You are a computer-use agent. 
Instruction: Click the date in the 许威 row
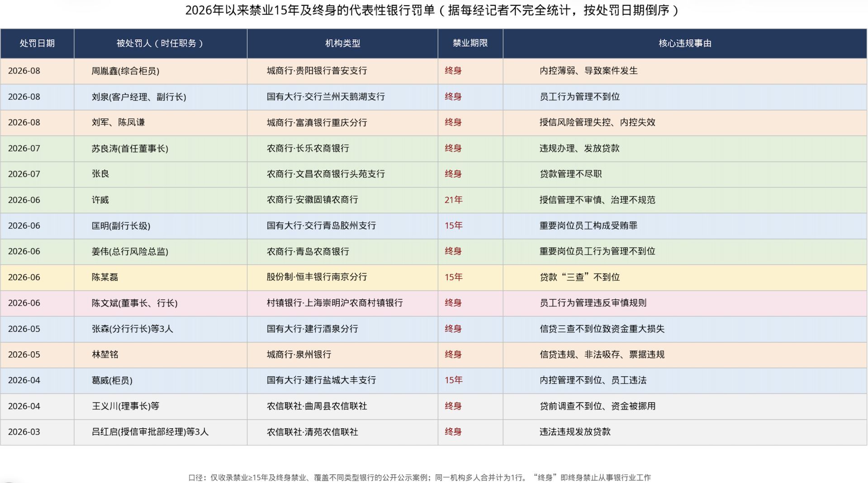click(x=24, y=200)
